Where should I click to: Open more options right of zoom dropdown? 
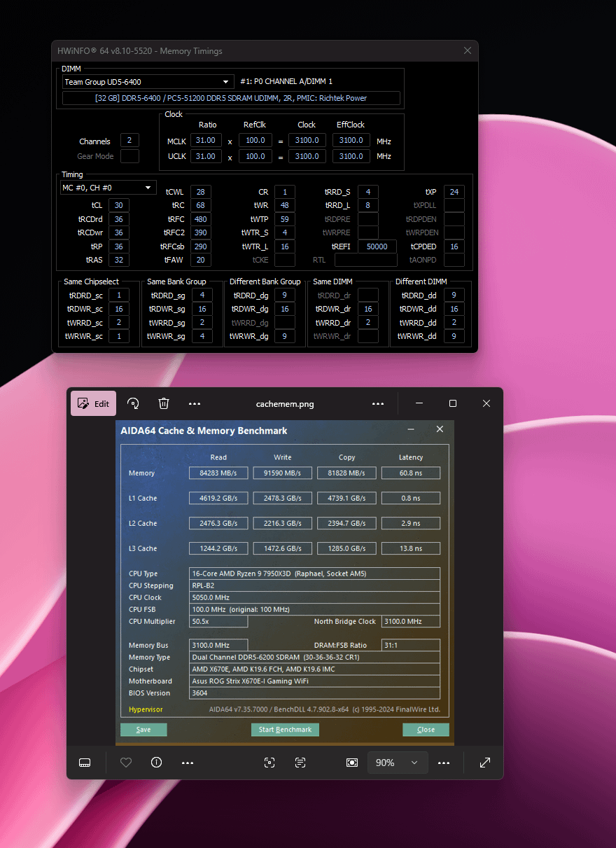[444, 763]
